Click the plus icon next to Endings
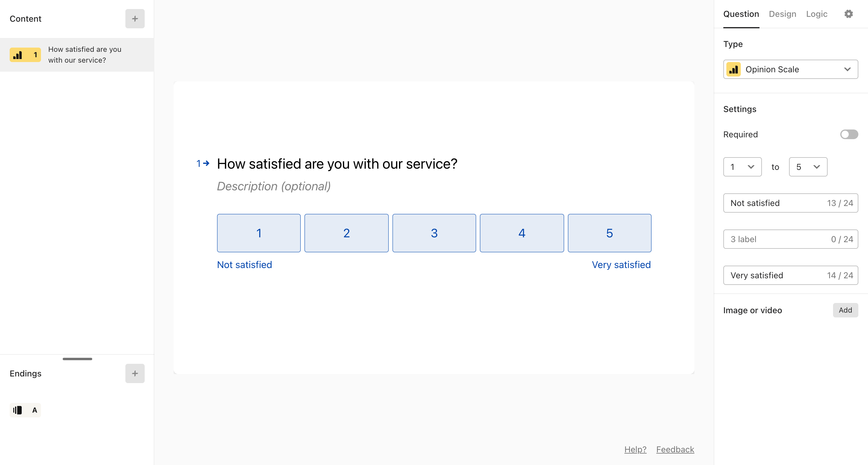Screen dimensions: 868x465 tap(135, 373)
